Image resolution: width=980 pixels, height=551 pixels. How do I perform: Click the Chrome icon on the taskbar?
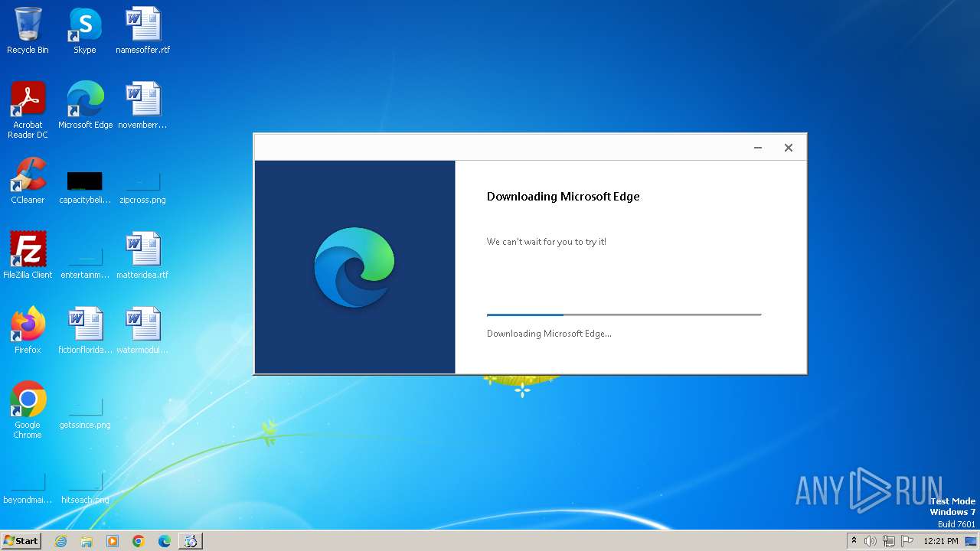[139, 541]
